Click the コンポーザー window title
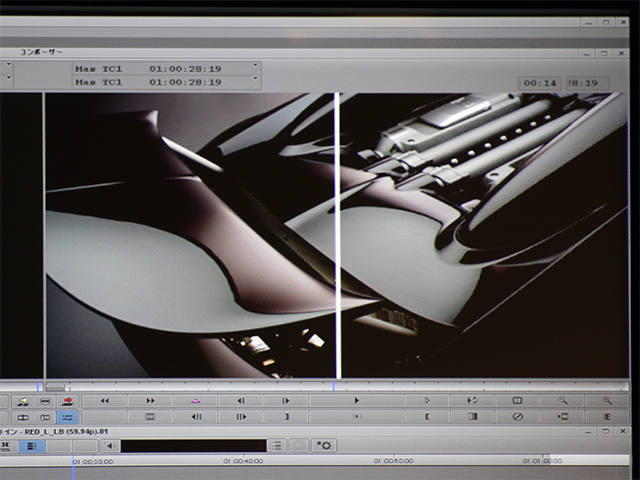This screenshot has height=480, width=640. coord(41,52)
